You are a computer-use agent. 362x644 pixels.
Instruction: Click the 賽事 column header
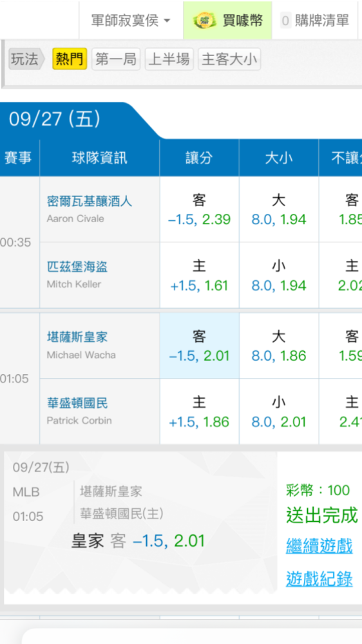pos(19,158)
